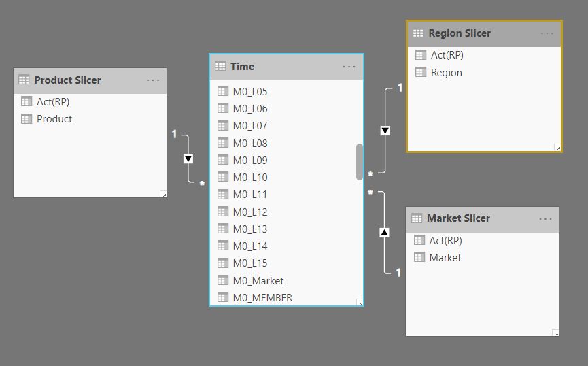
Task: Select the Region Slicer to Time relationship arrow
Action: click(385, 131)
